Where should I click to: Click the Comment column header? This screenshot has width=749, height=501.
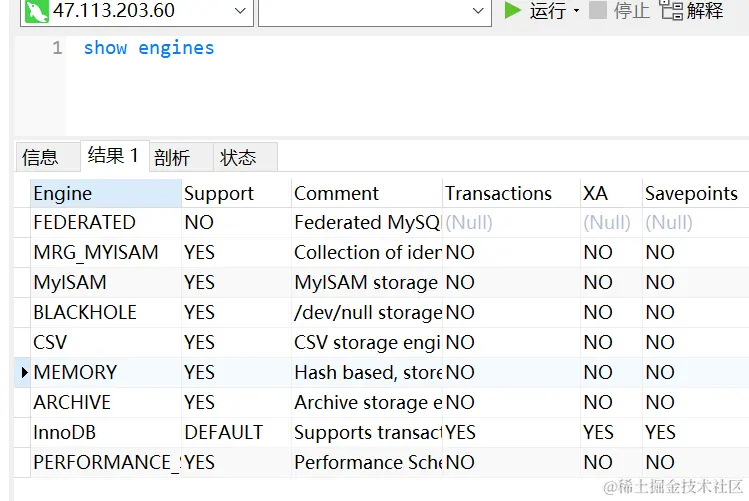[366, 193]
